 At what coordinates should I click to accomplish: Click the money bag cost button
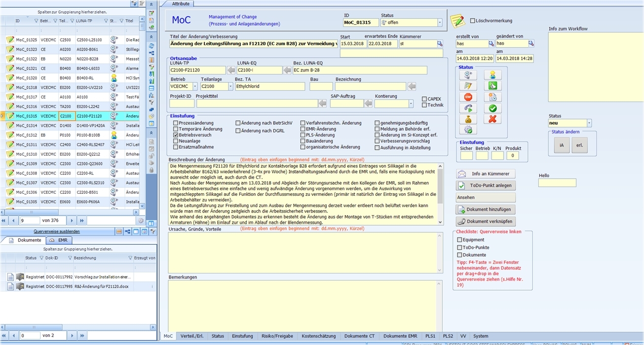[468, 120]
